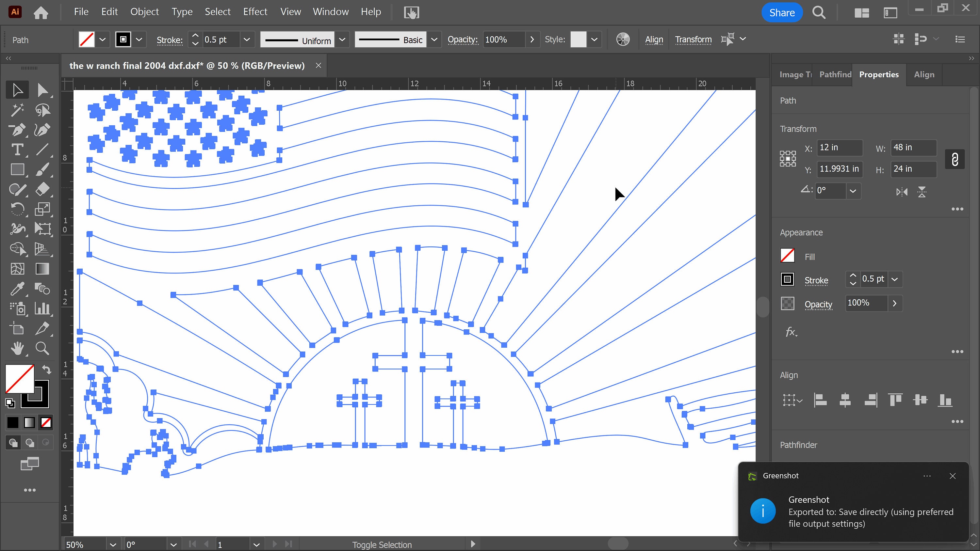Switch to the Pathfinder panel tab
The height and width of the screenshot is (551, 980).
tap(835, 74)
